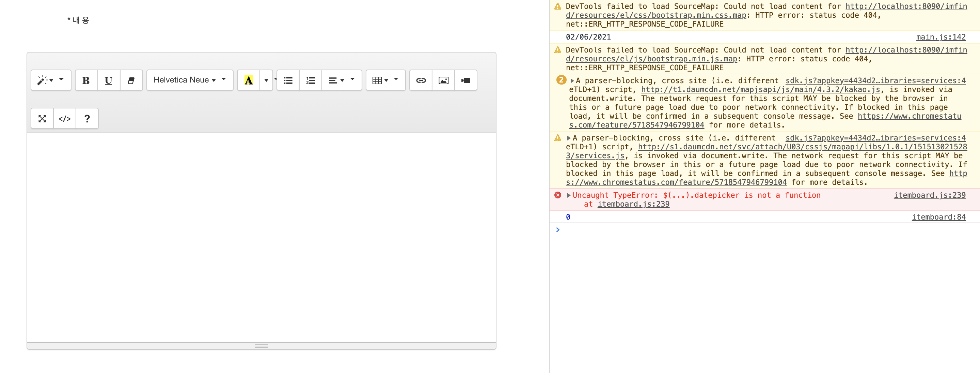Switch to code view
This screenshot has width=980, height=373.
pos(65,119)
